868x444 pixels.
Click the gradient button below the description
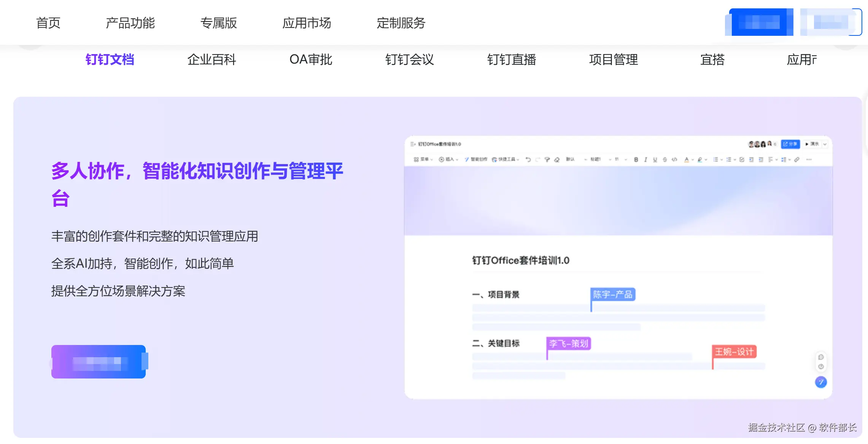tap(99, 361)
